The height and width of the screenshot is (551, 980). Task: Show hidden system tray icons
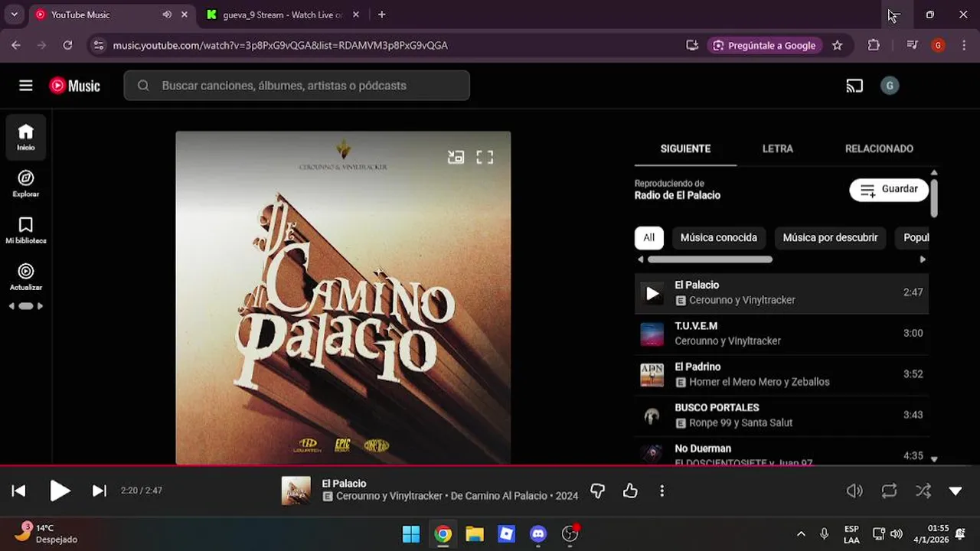(x=801, y=534)
